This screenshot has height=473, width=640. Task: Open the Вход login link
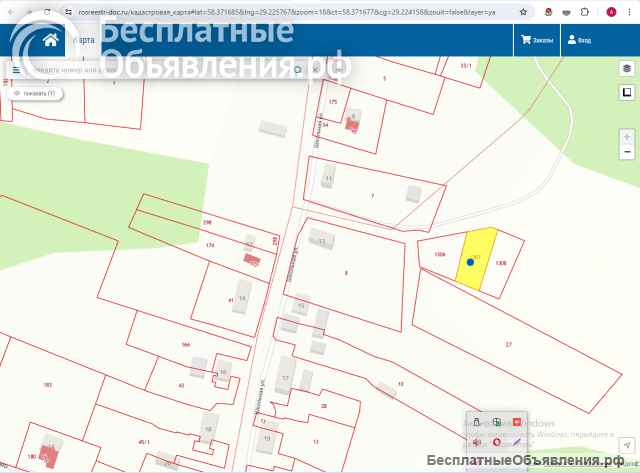(579, 40)
